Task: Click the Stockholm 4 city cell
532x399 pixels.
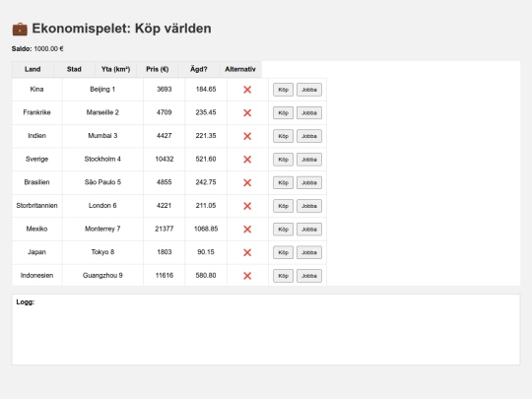Action: point(102,159)
